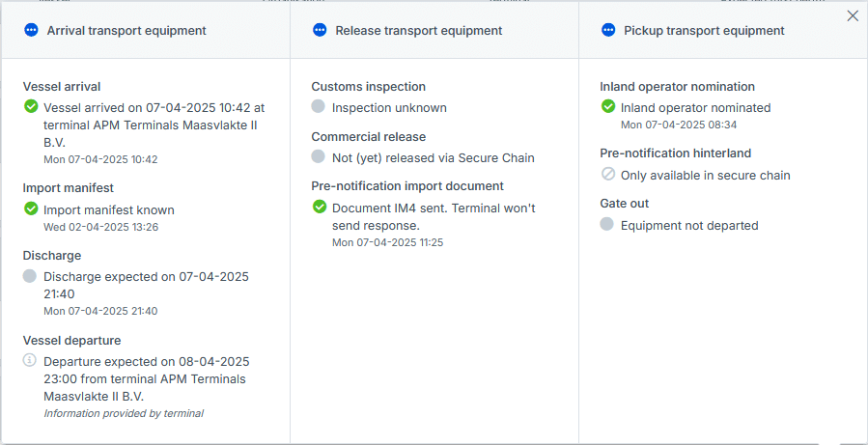Click unavailable icon beside Only available in secure chain
The width and height of the screenshot is (868, 445).
click(608, 175)
